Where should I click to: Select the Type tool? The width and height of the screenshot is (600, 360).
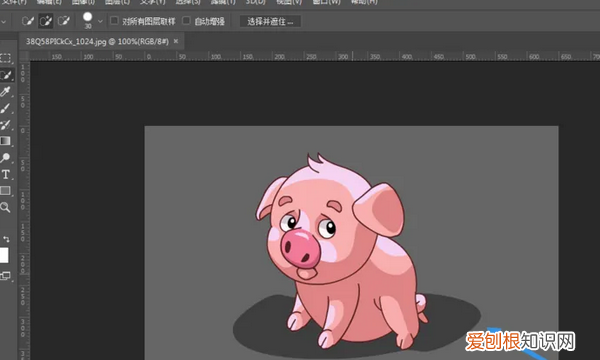point(5,174)
